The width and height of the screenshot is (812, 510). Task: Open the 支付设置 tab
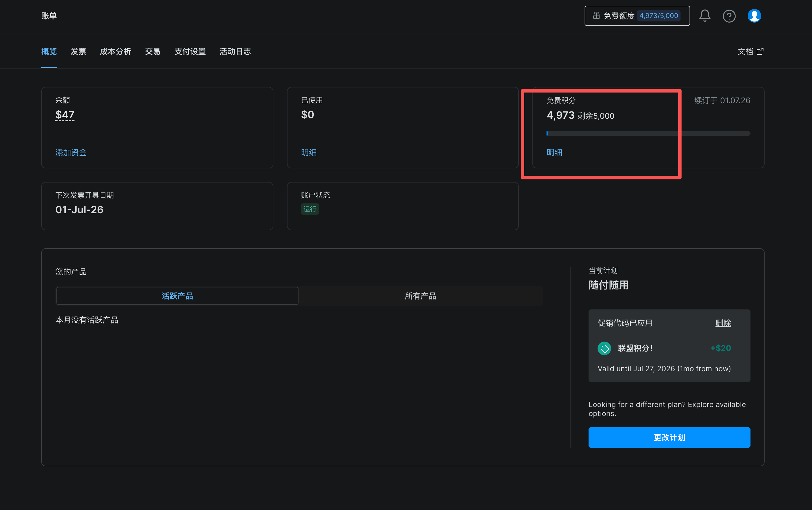[190, 51]
